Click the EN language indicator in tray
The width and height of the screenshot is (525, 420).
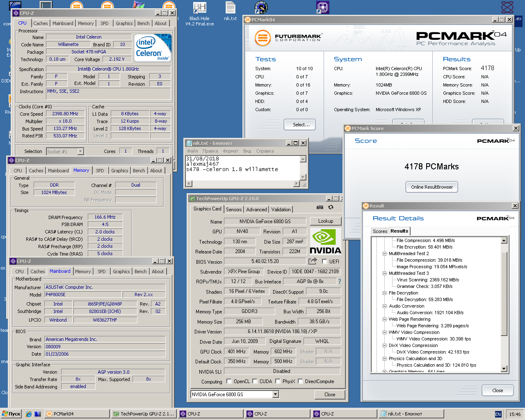(498, 414)
